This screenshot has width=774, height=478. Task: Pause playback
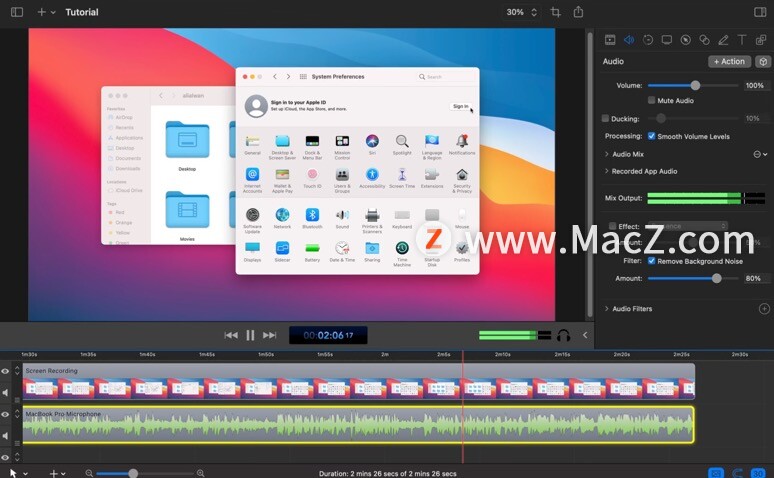250,335
